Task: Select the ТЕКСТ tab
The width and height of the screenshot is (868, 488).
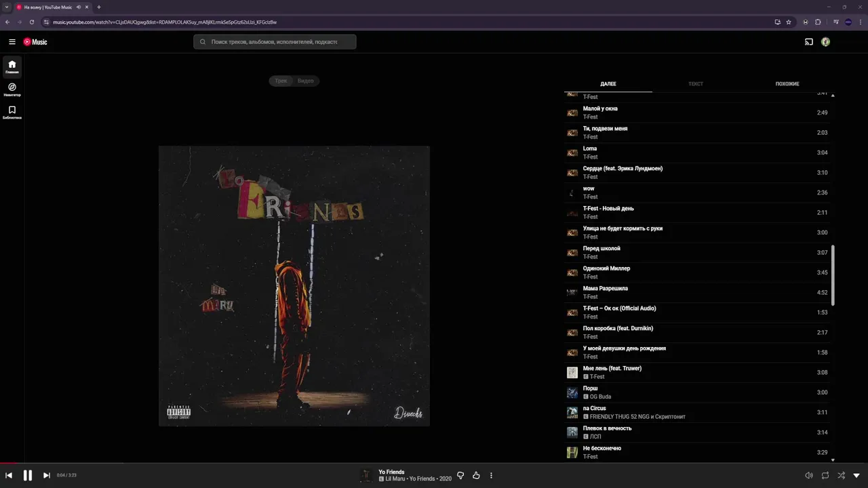Action: (696, 84)
